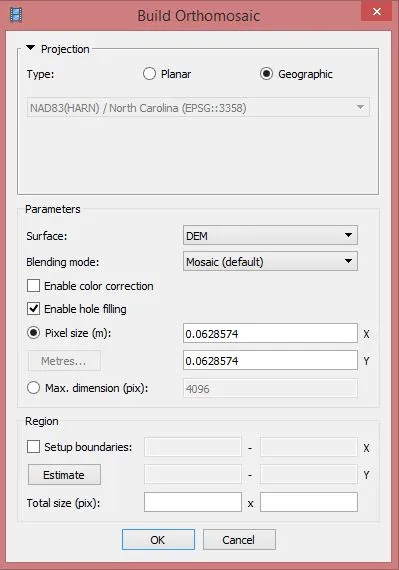Screen dimensions: 399x570
Task: Click the Pixel size X field
Action: pyautogui.click(x=270, y=333)
